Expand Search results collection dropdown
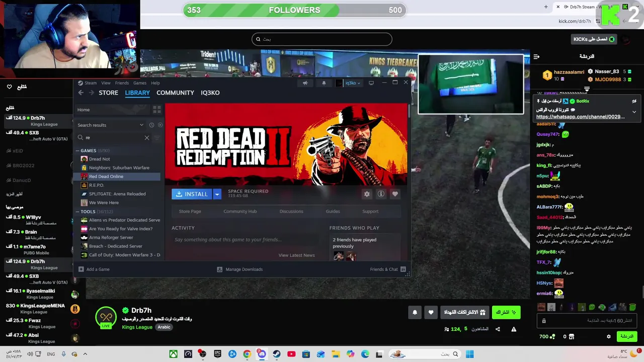 pos(141,125)
